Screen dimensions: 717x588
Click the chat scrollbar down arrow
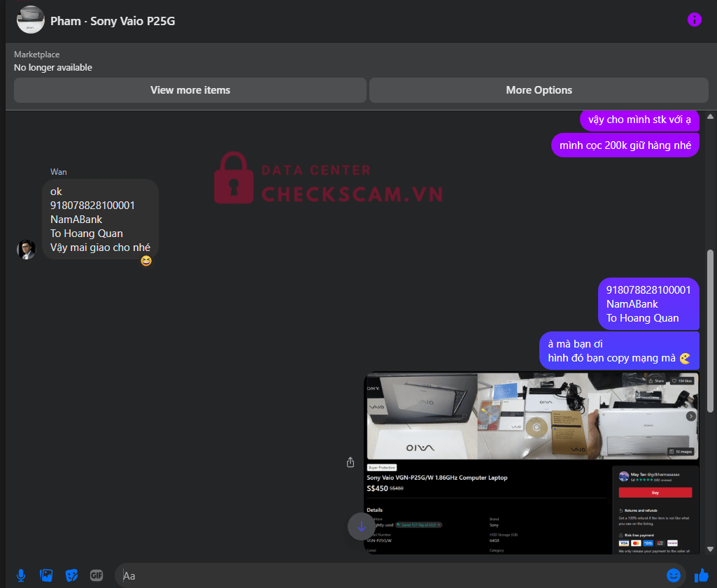[x=710, y=549]
